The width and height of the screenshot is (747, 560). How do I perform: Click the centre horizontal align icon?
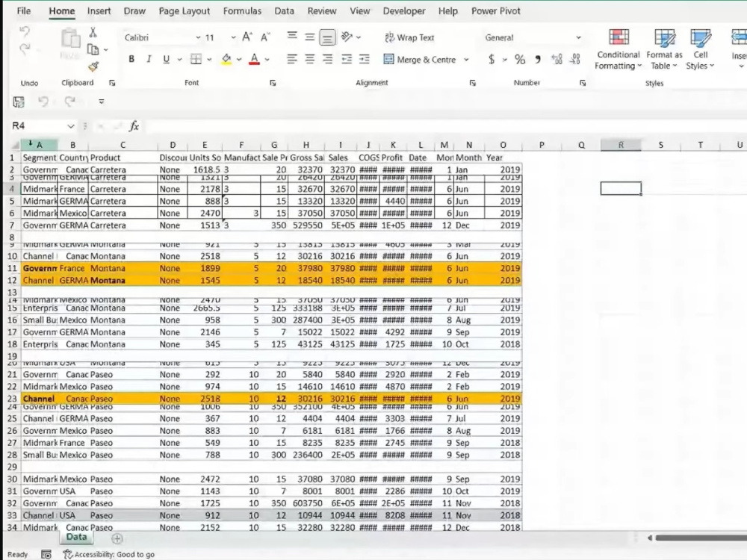(310, 59)
